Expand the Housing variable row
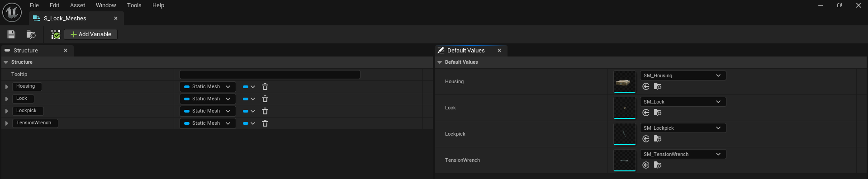Image resolution: width=868 pixels, height=179 pixels. pyautogui.click(x=7, y=87)
